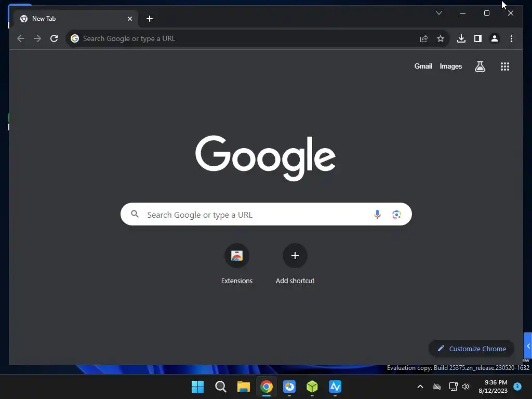Reload the current page
Image resolution: width=532 pixels, height=399 pixels.
tap(54, 38)
